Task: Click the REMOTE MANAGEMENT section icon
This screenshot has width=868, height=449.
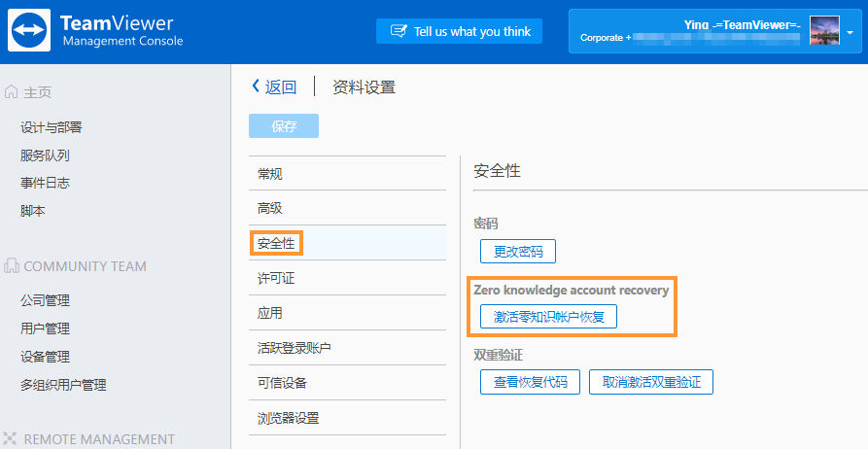Action: tap(11, 439)
